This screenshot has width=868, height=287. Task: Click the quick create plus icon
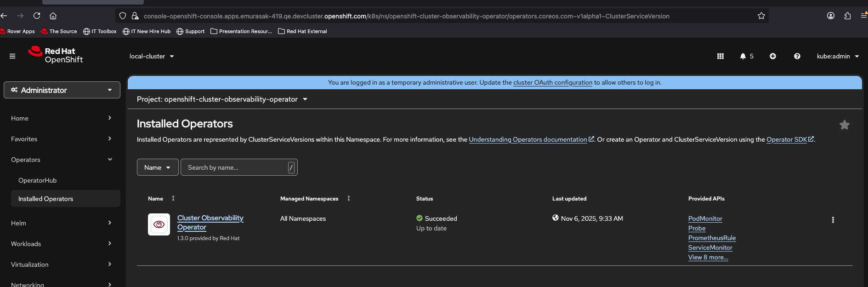772,56
